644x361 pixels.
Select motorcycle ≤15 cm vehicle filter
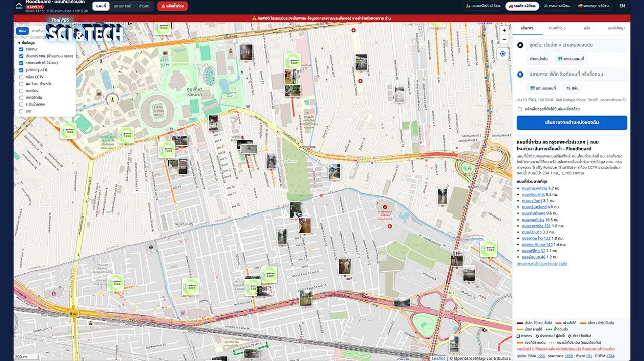pos(483,6)
